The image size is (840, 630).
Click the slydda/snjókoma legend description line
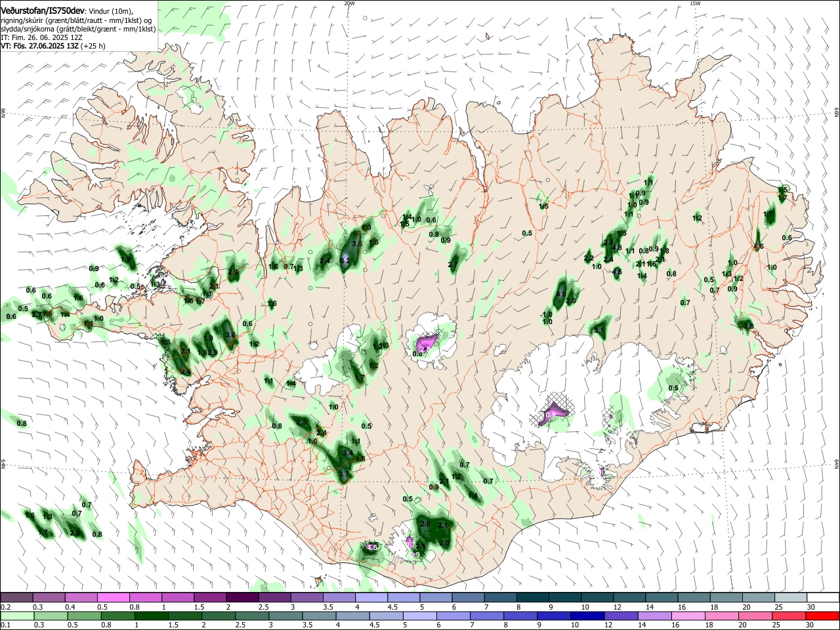pyautogui.click(x=78, y=29)
